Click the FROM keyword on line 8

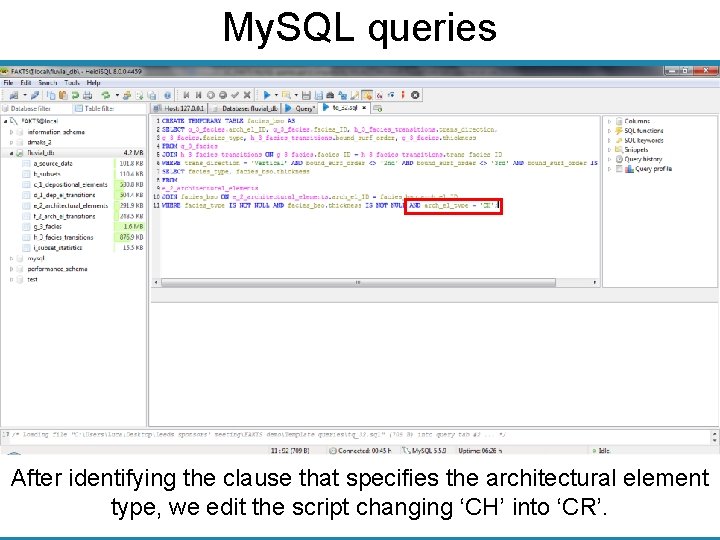click(x=169, y=180)
